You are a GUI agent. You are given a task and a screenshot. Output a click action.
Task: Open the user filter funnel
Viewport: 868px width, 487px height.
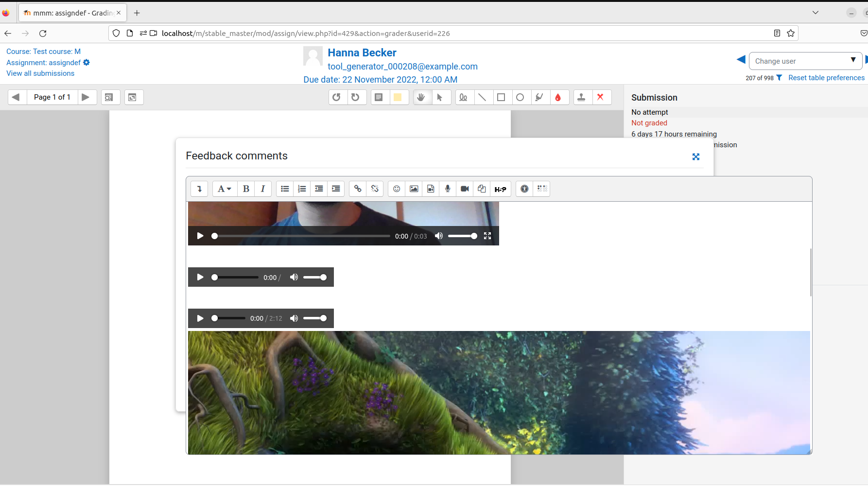[x=779, y=78]
